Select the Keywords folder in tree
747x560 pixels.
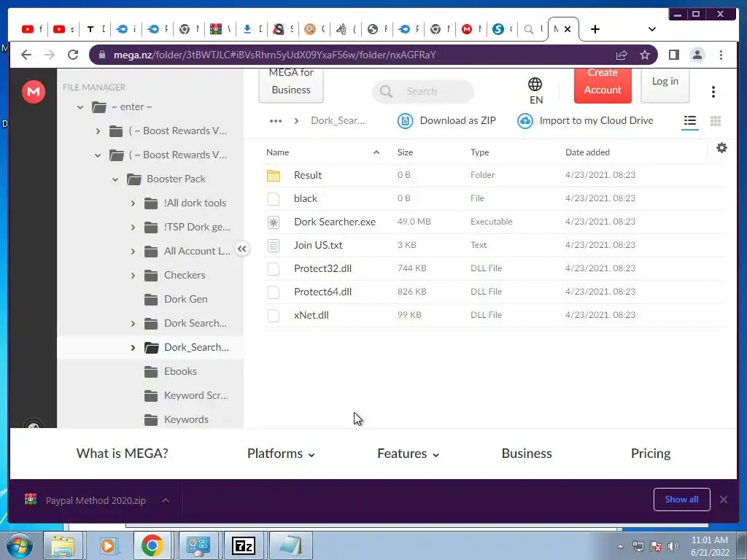(x=186, y=419)
